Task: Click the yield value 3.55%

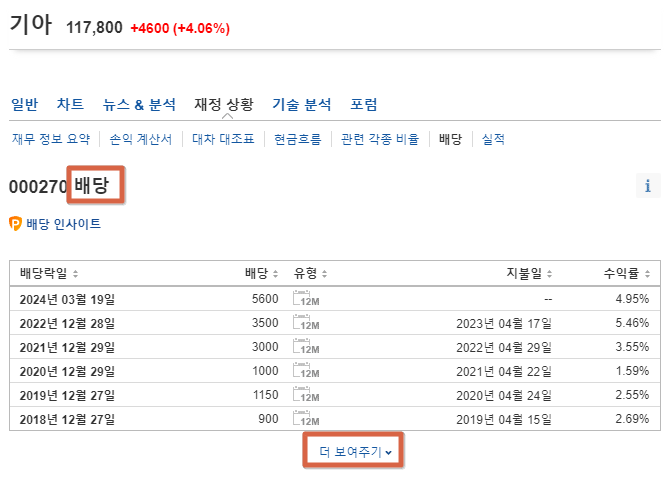Action: coord(632,347)
